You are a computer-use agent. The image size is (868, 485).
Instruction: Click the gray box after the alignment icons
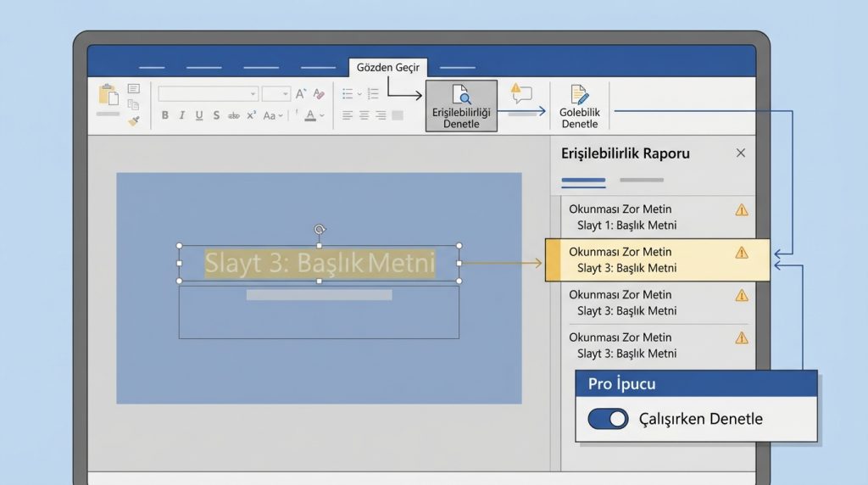coord(398,115)
